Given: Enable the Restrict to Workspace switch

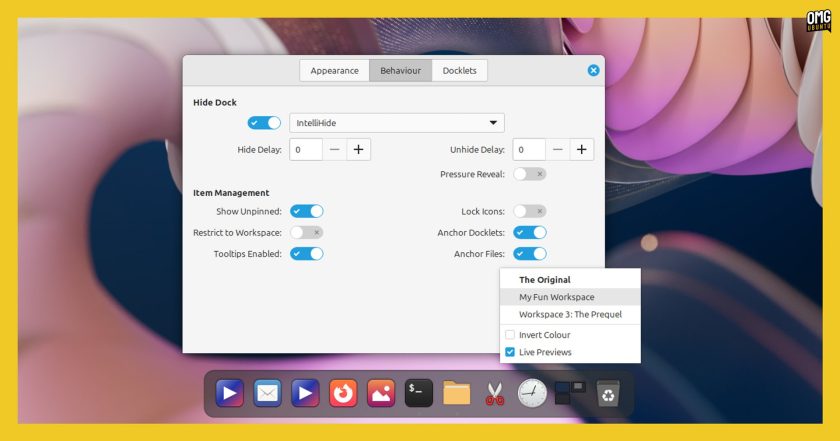Looking at the screenshot, I should tap(307, 233).
